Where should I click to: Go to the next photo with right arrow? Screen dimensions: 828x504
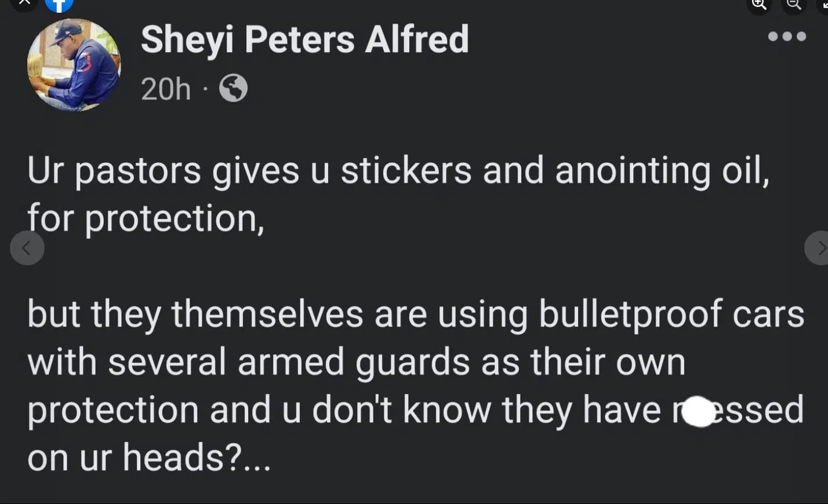tap(819, 248)
